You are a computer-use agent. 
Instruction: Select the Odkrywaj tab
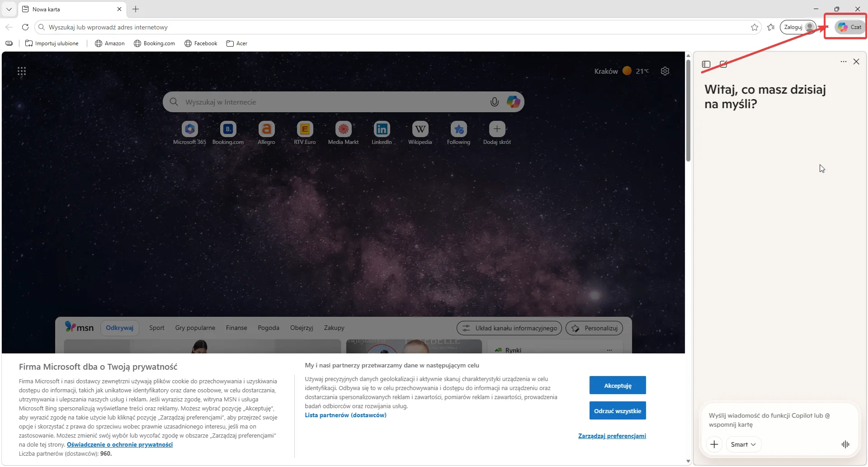(x=119, y=328)
